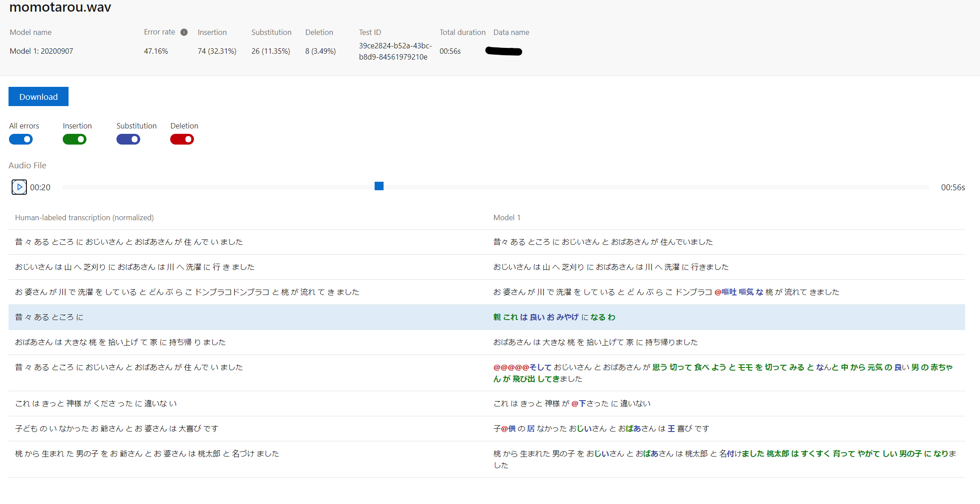This screenshot has width=980, height=504.
Task: Click the Test ID value
Action: [395, 51]
